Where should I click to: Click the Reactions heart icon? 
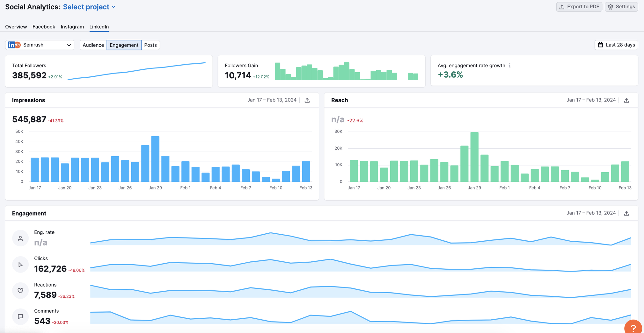click(x=20, y=290)
